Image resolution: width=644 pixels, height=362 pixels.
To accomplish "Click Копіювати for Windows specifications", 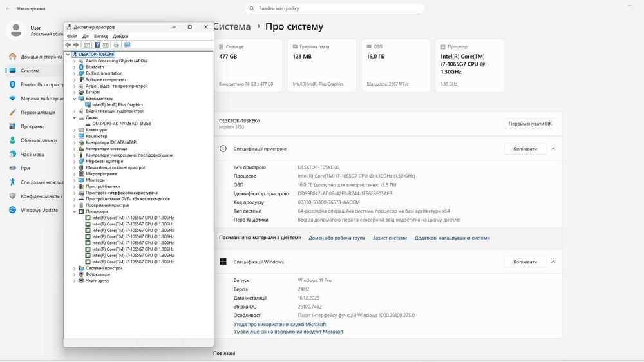I will click(525, 262).
